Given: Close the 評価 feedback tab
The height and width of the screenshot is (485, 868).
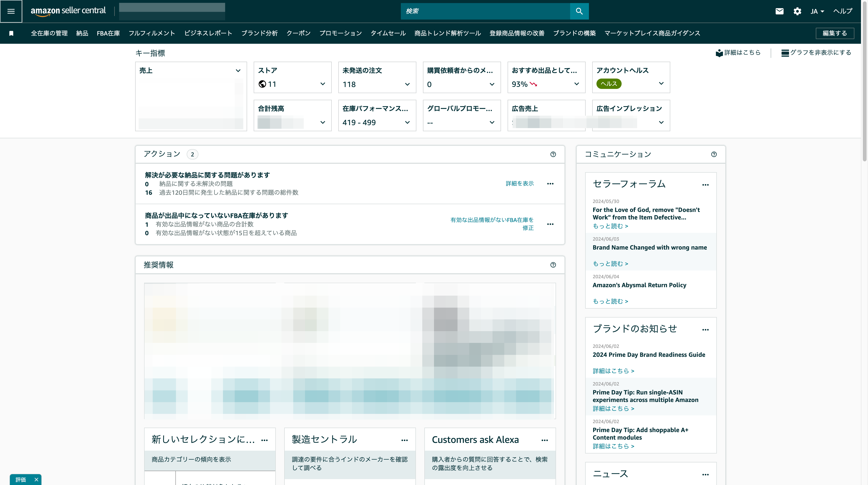Looking at the screenshot, I should (x=36, y=480).
